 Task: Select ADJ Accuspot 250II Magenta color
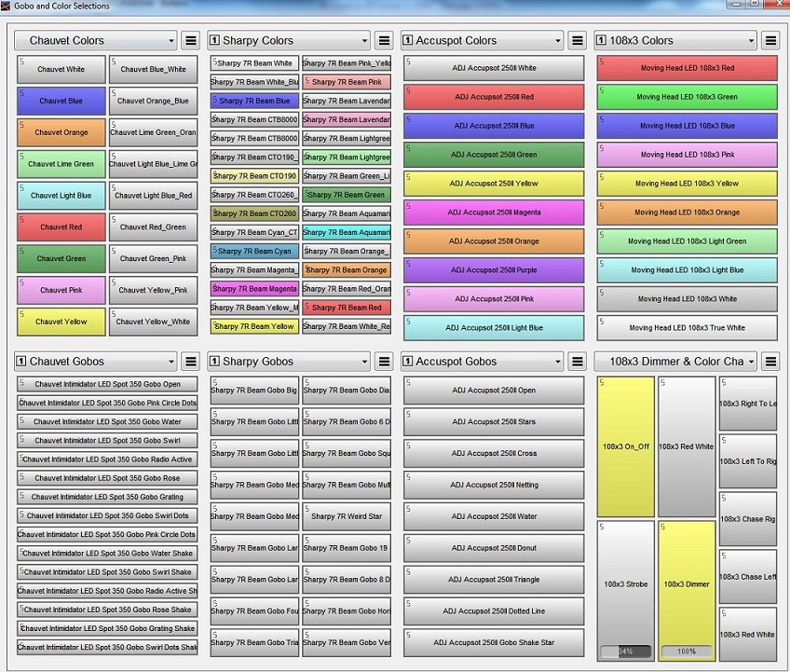pos(494,213)
